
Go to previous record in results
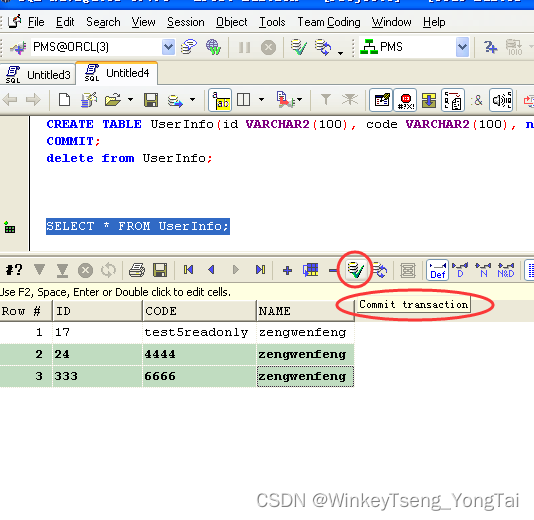[211, 270]
